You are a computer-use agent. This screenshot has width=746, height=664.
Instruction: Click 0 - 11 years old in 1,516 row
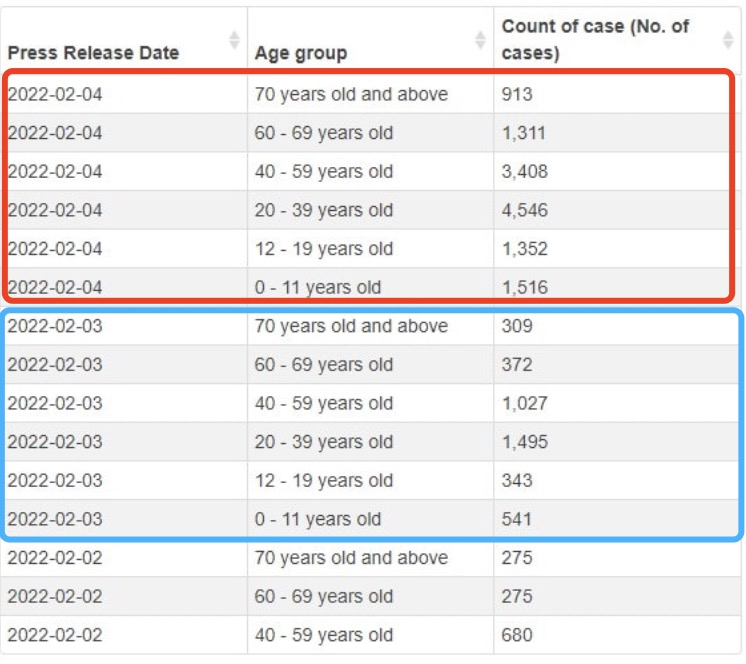tap(318, 287)
